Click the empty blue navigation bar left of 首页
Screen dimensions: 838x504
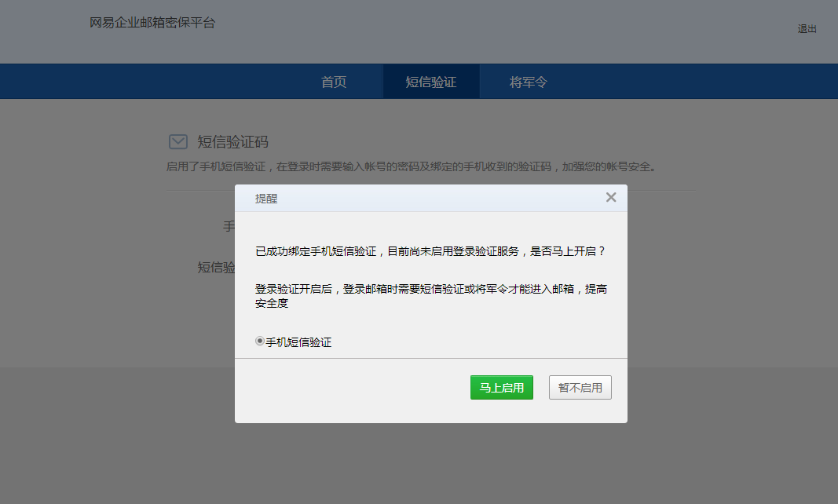click(157, 82)
